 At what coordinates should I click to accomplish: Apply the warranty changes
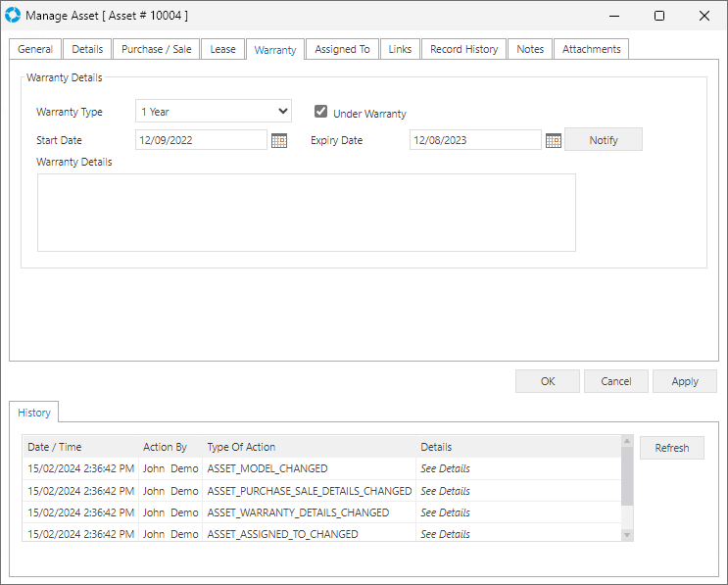pyautogui.click(x=685, y=381)
